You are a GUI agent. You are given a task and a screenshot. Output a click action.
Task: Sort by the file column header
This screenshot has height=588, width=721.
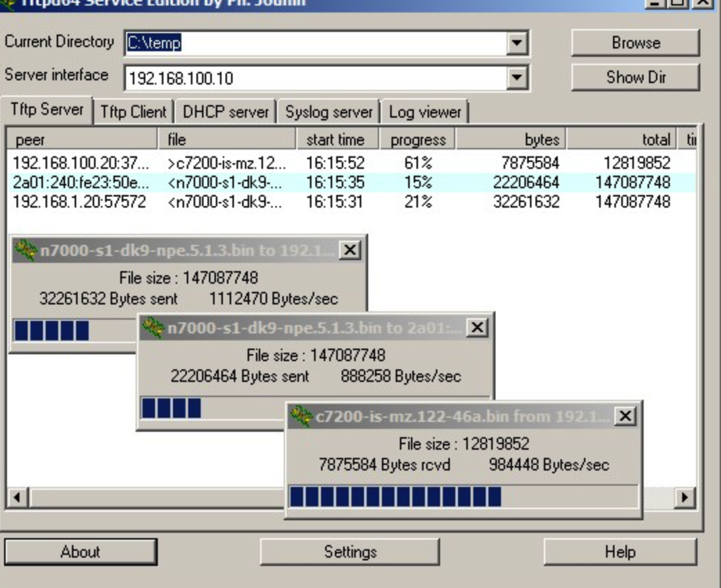(x=227, y=139)
